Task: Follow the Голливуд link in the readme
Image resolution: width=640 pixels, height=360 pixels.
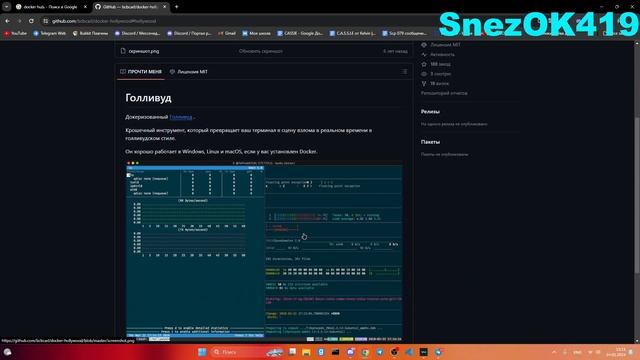Action: tap(181, 117)
